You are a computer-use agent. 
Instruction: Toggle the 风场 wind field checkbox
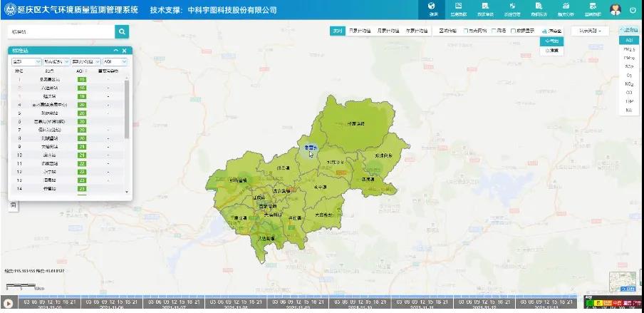pyautogui.click(x=494, y=31)
